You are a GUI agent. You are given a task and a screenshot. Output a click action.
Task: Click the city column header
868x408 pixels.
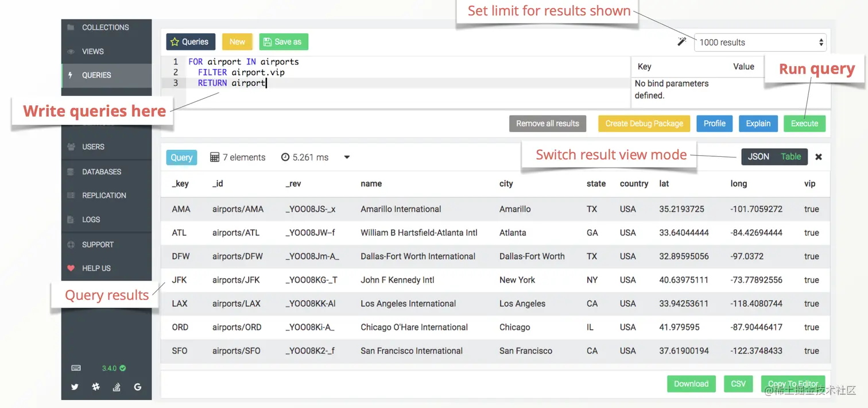point(506,184)
